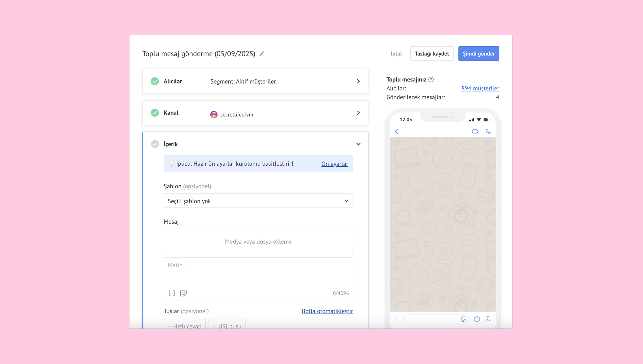Expand the Kanal section chevron
This screenshot has height=364, width=643.
tap(358, 113)
